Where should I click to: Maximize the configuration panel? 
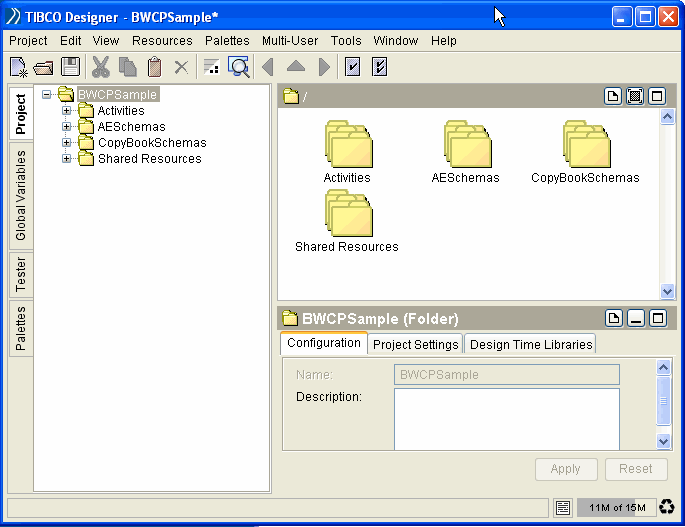coord(658,318)
